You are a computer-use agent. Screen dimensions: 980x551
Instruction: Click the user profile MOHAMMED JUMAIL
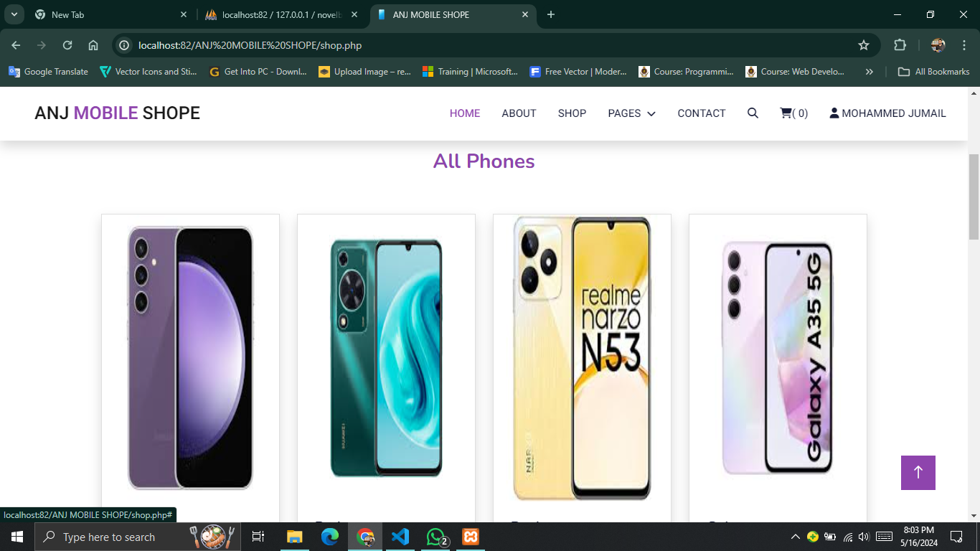click(x=887, y=113)
